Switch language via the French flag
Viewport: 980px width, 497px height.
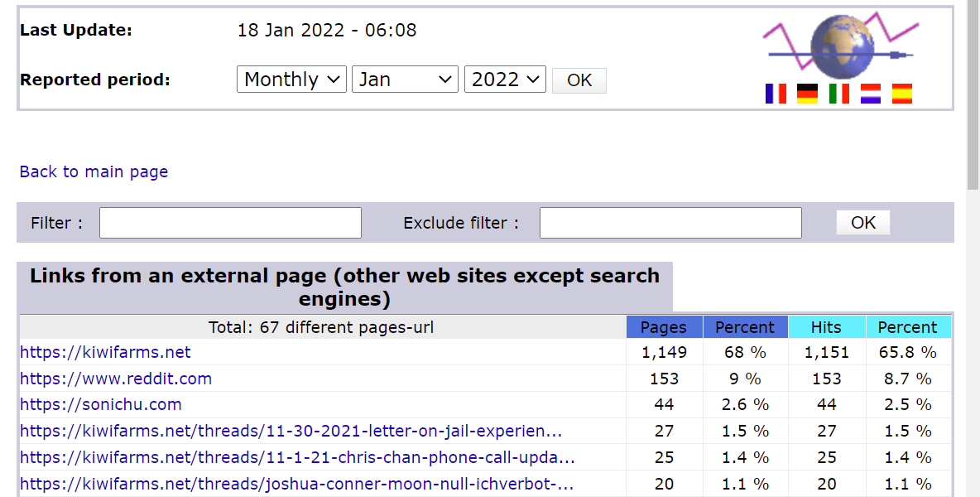click(776, 94)
